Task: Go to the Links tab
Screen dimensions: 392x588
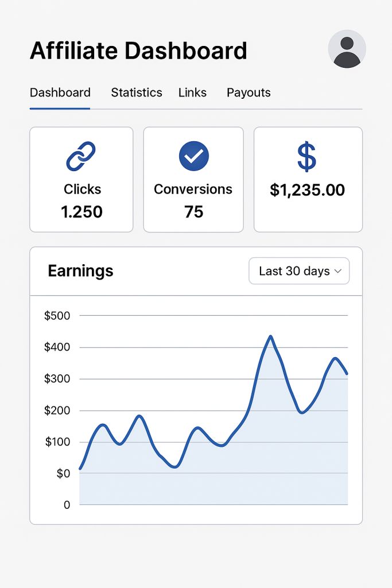Action: [192, 92]
